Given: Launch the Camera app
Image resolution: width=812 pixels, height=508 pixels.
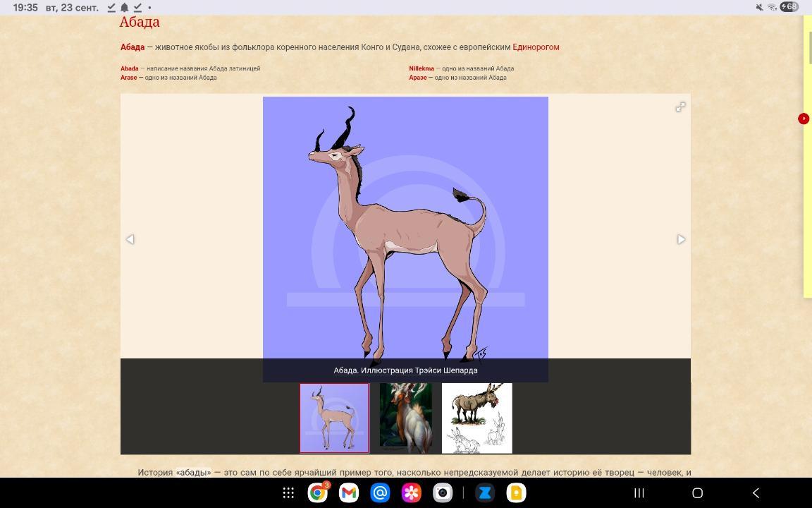Looking at the screenshot, I should point(442,492).
